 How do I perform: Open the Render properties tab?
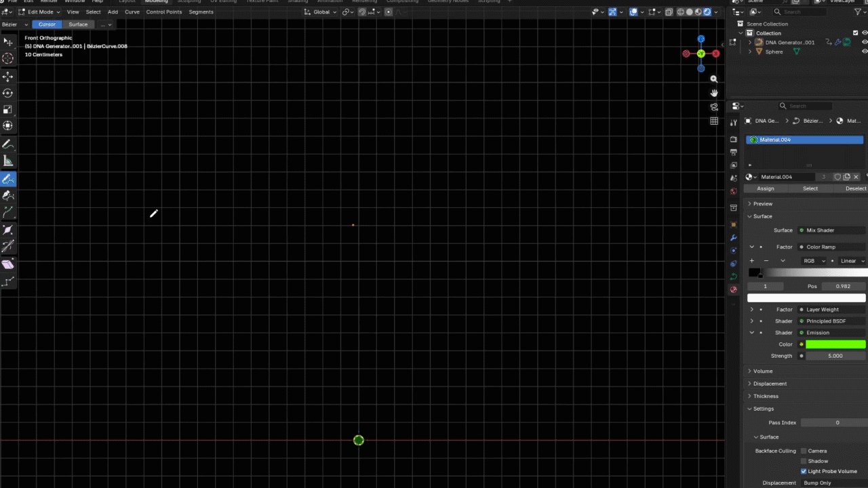click(x=733, y=139)
